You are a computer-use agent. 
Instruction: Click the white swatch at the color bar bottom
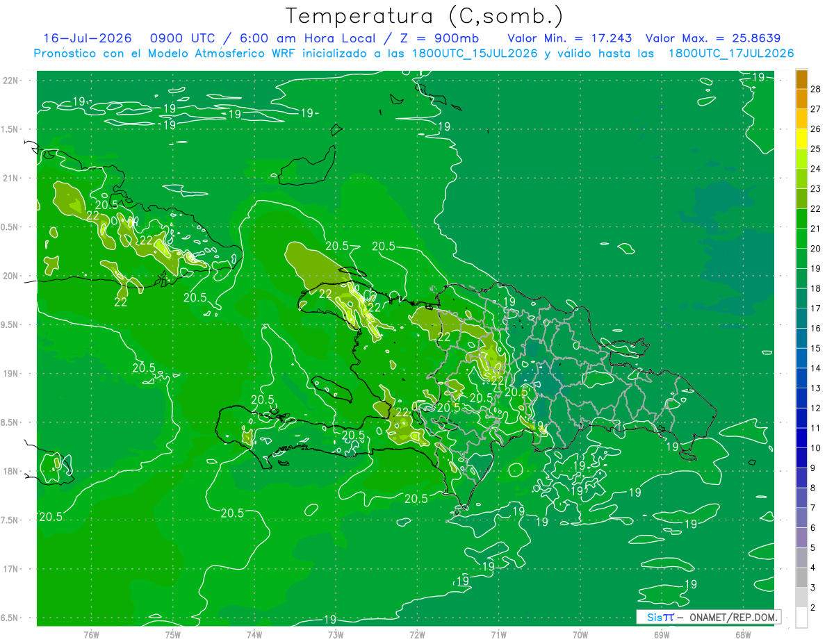tap(801, 618)
